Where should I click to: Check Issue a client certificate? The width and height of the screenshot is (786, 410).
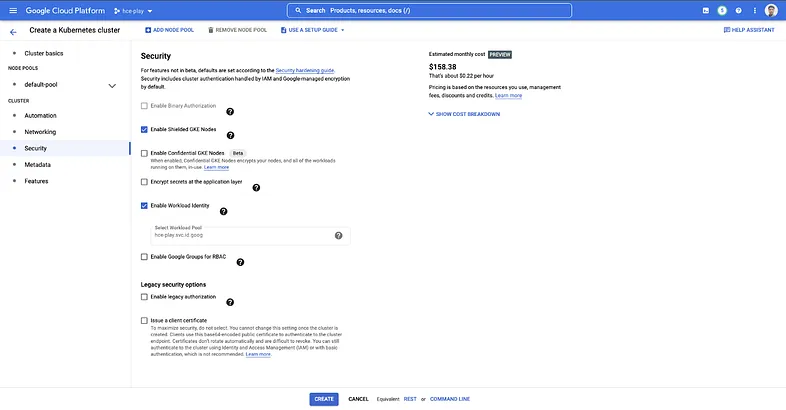tap(144, 320)
